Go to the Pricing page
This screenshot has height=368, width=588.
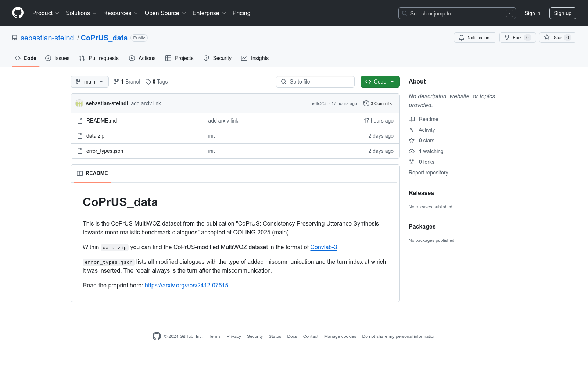pos(241,13)
